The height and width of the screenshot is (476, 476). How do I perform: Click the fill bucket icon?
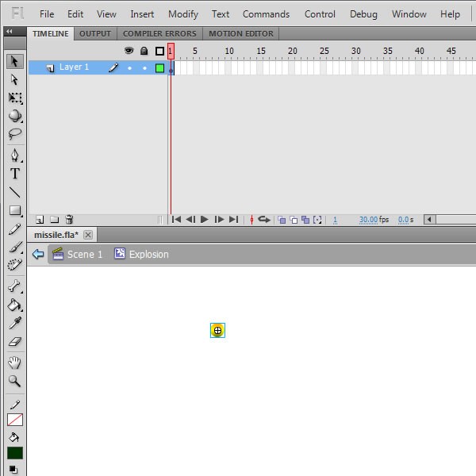(x=14, y=437)
